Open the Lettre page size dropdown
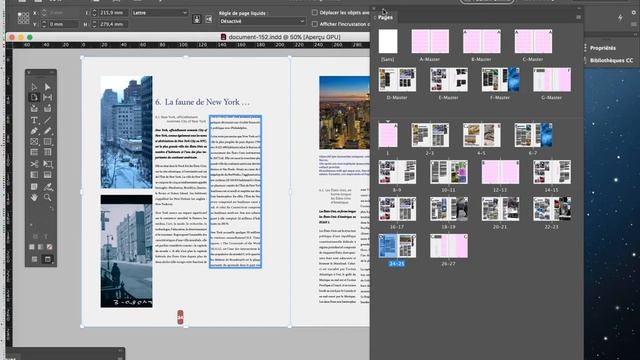This screenshot has width=640, height=360. (160, 13)
